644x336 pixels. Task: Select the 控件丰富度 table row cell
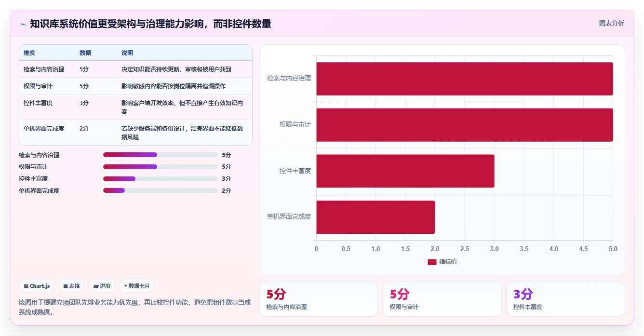coord(38,103)
